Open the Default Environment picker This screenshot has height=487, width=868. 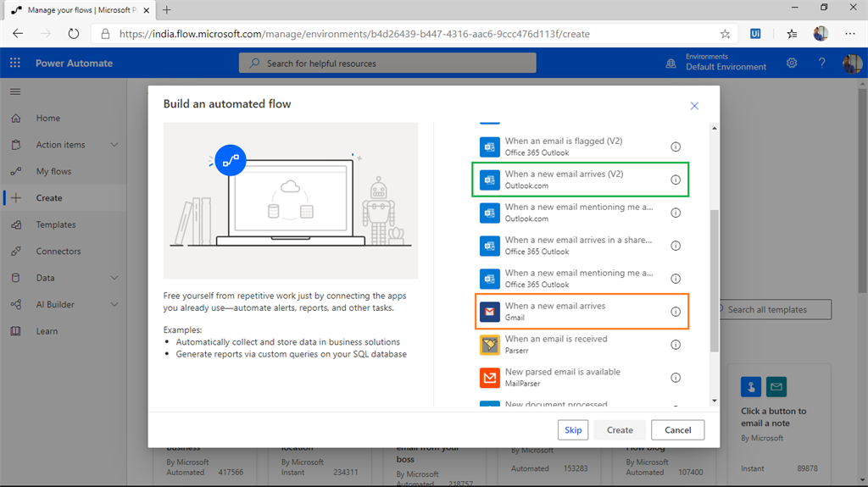(717, 63)
